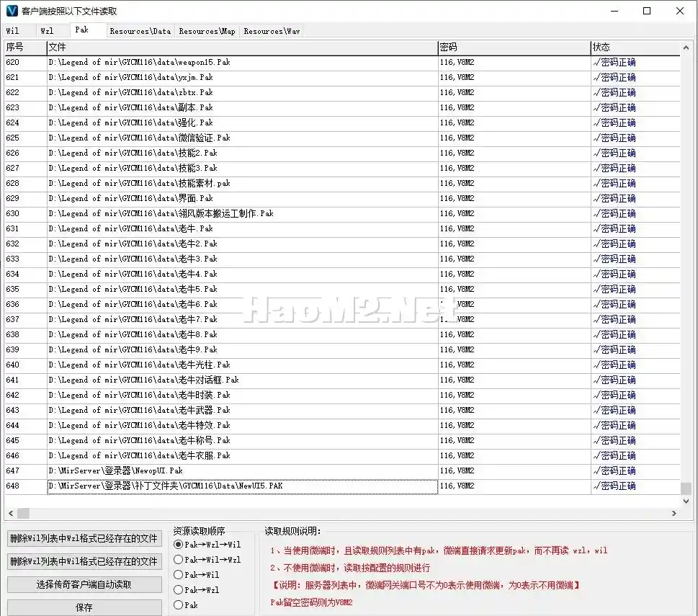Click the vertical scrollbar up arrow
The height and width of the screenshot is (616, 698).
tap(686, 47)
